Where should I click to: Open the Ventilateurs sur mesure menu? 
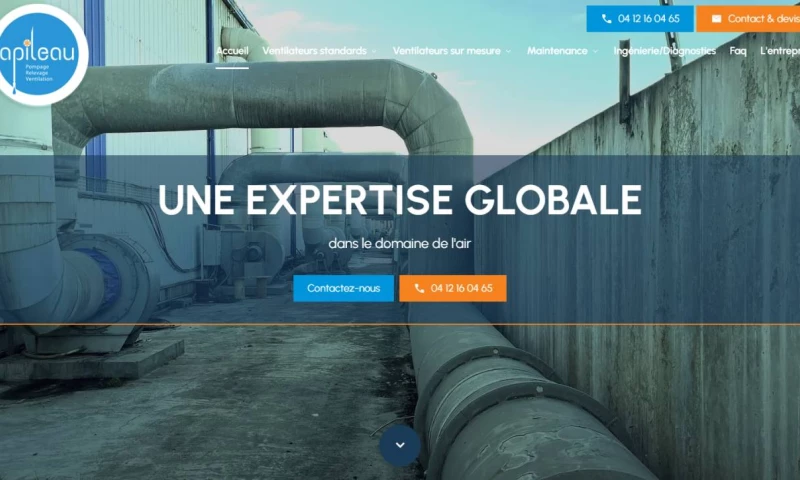click(446, 50)
